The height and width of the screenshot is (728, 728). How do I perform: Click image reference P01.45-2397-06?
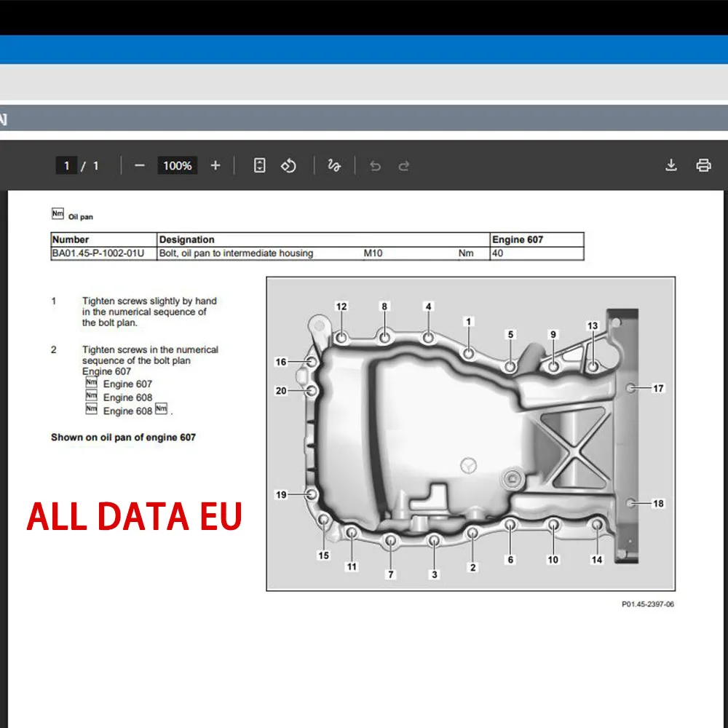pyautogui.click(x=648, y=604)
